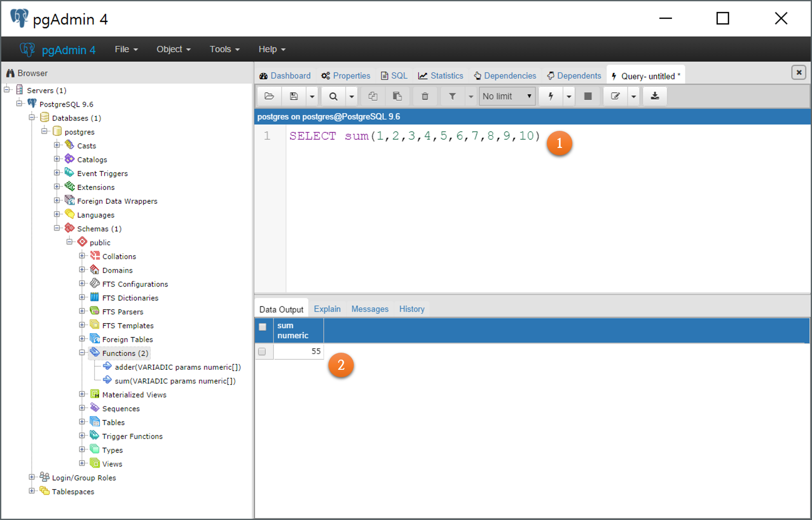Click the Tablespaces node icon

[x=45, y=491]
